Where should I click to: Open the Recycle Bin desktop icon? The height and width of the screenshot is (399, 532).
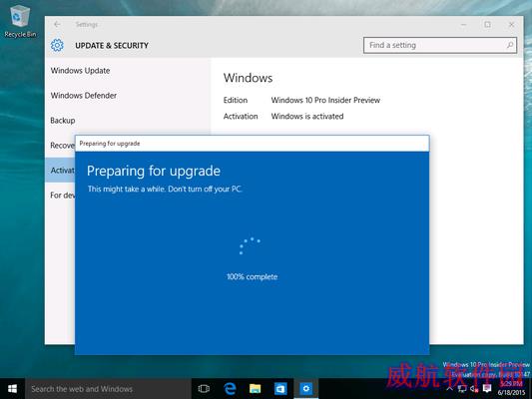(20, 21)
